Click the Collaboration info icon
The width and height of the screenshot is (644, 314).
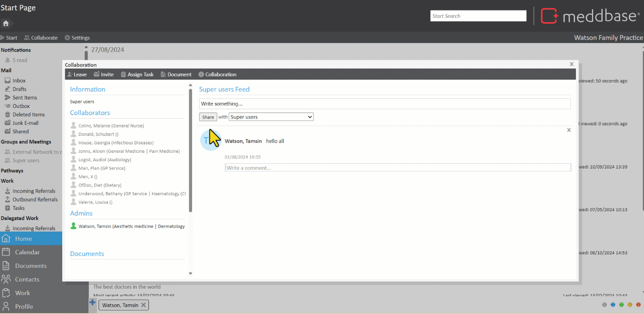click(x=201, y=74)
